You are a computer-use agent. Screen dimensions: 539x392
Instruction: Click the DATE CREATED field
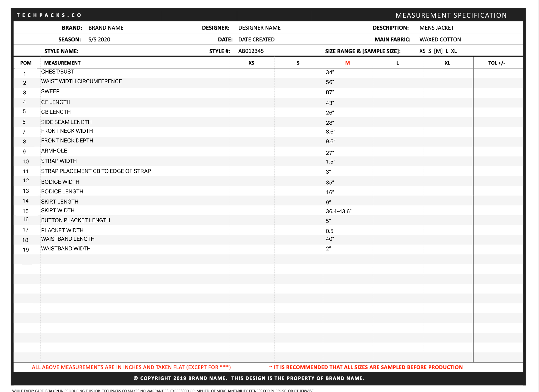click(x=256, y=39)
